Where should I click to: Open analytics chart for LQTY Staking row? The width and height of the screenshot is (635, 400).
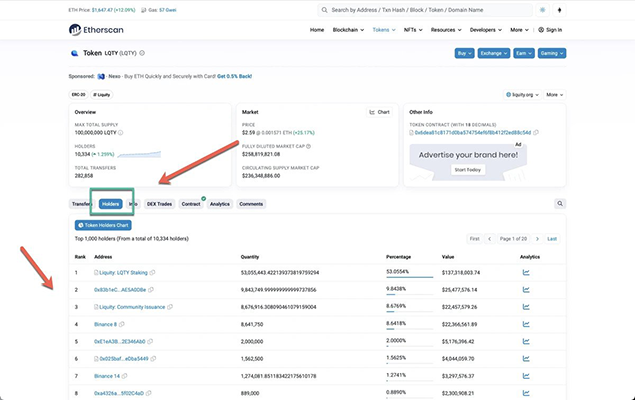point(526,272)
